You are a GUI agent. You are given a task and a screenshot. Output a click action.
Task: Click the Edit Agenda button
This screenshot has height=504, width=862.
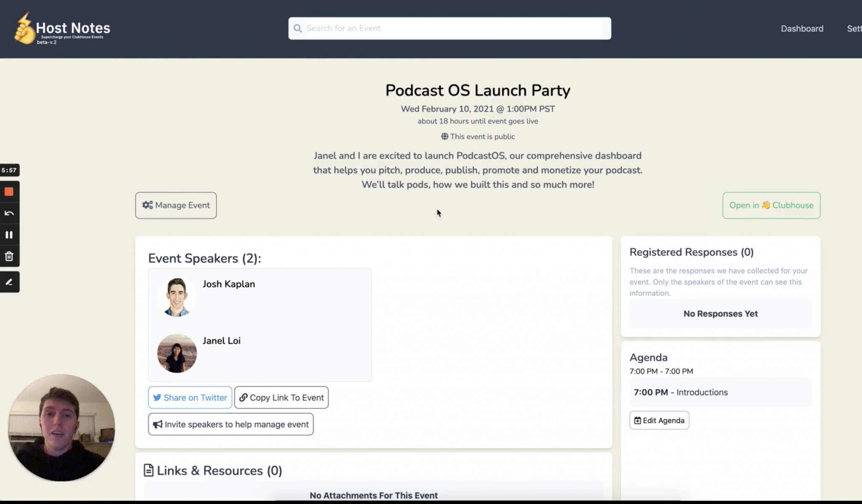click(659, 420)
